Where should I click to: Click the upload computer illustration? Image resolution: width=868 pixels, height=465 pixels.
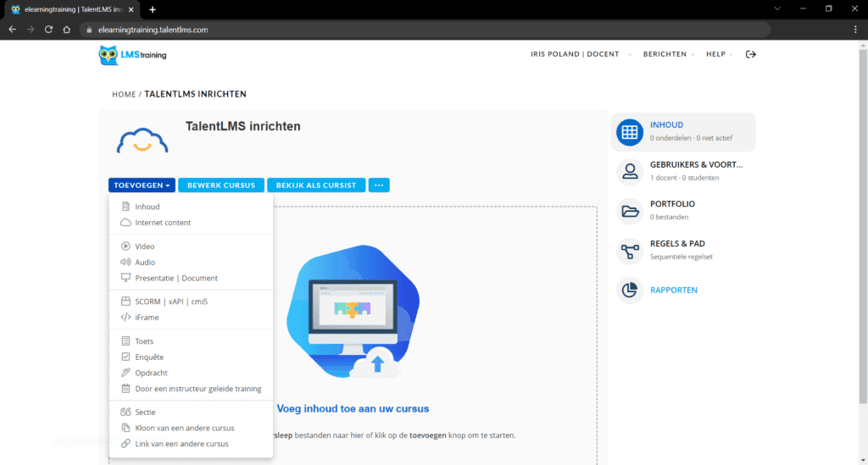(353, 312)
